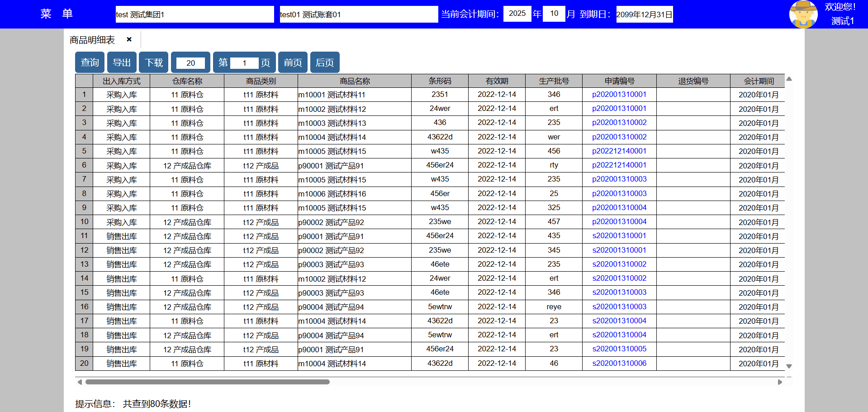Click the page number input field
Image resolution: width=868 pixels, height=412 pixels.
click(244, 63)
